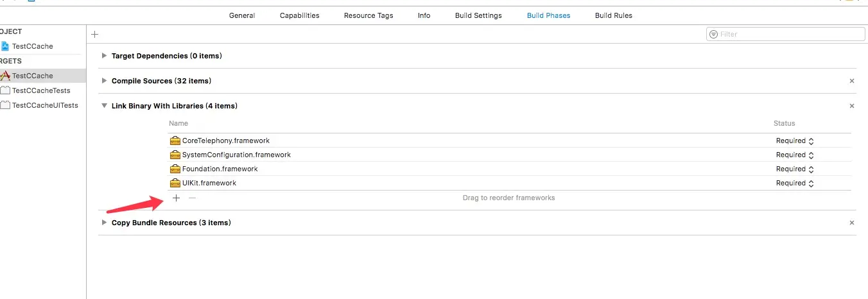Viewport: 868px width, 299px height.
Task: Click the plus button to add a framework
Action: (177, 198)
